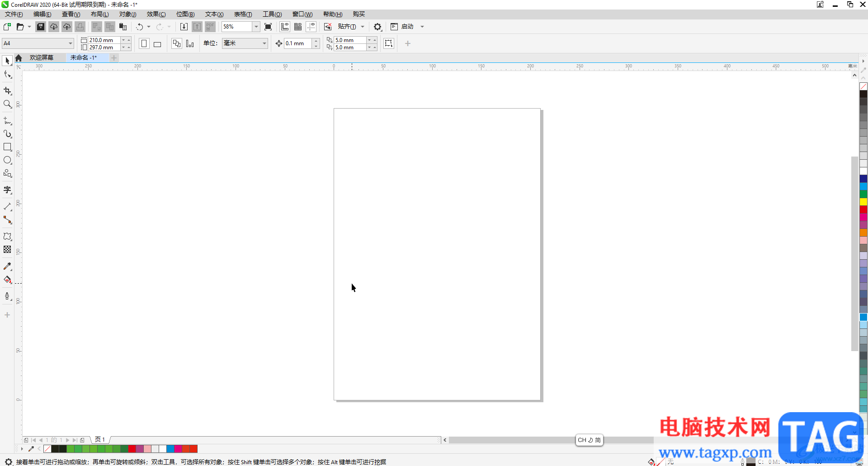Select the Parallel Dimension tool
Screen dimensions: 868x466
tap(7, 207)
